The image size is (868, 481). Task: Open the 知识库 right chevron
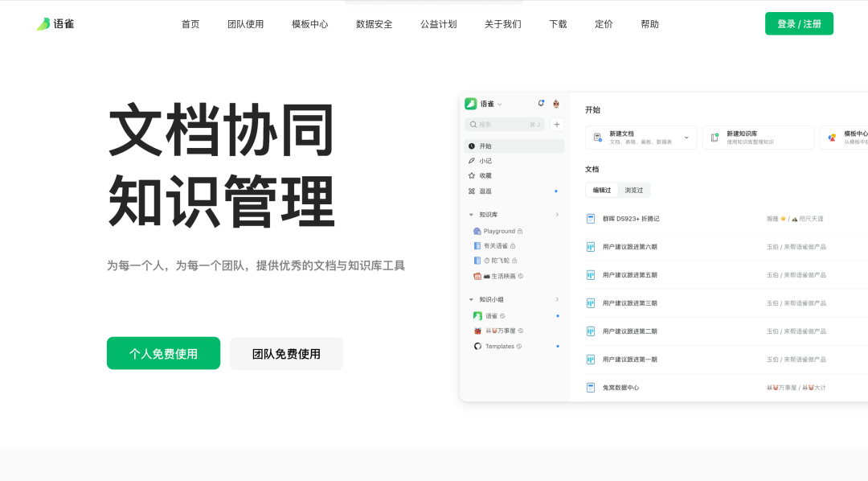(557, 215)
